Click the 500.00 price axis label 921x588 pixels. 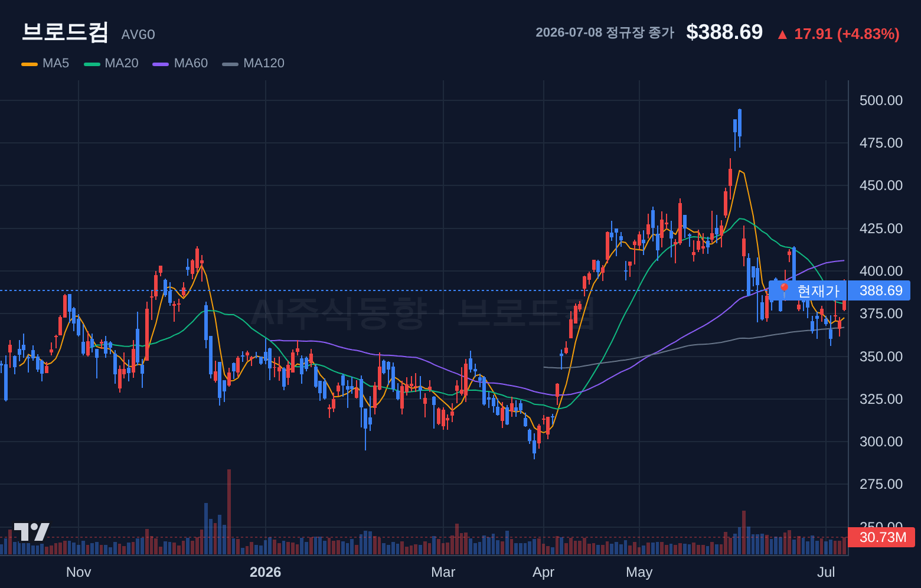click(x=881, y=100)
